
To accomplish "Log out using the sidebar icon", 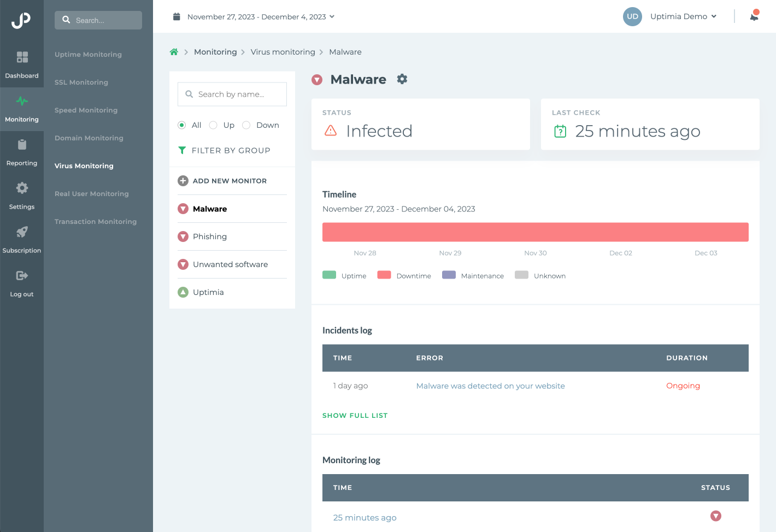I will [x=22, y=282].
